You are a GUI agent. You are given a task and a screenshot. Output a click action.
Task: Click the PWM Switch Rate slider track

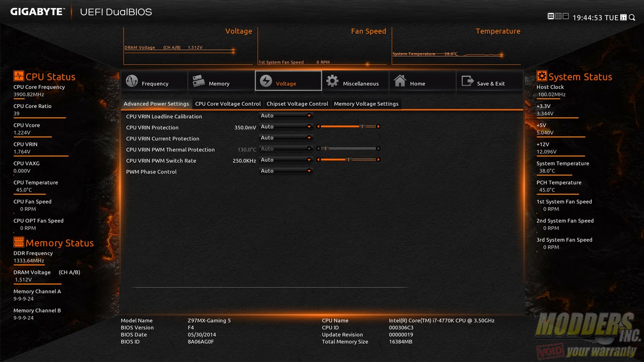348,160
